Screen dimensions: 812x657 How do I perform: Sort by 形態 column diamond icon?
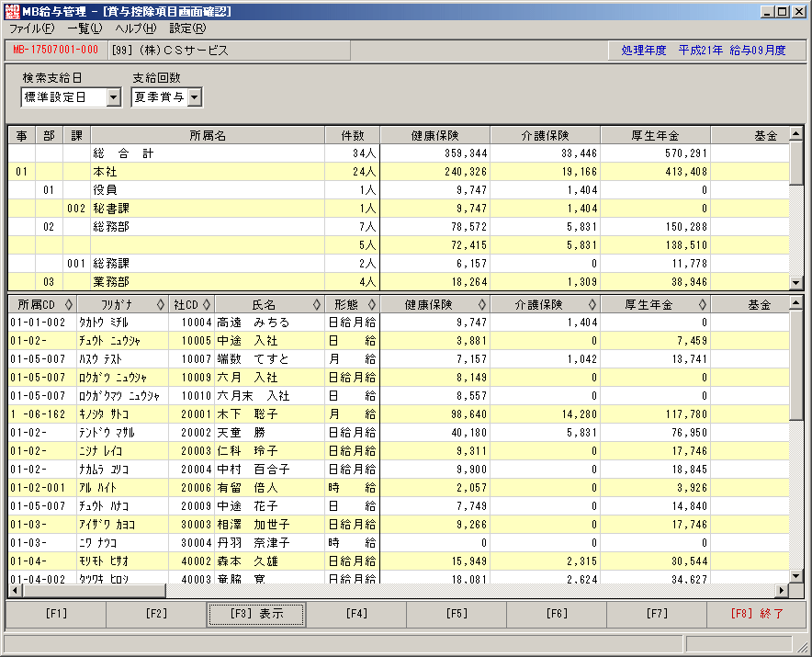point(372,305)
